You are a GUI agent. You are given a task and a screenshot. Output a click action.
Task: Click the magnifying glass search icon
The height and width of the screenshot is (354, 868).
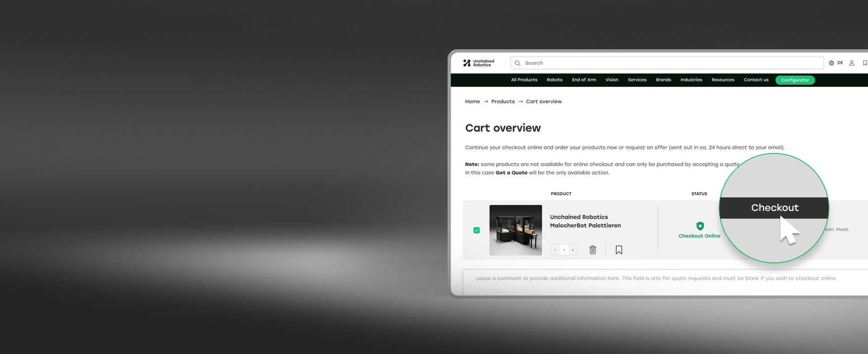pos(518,63)
